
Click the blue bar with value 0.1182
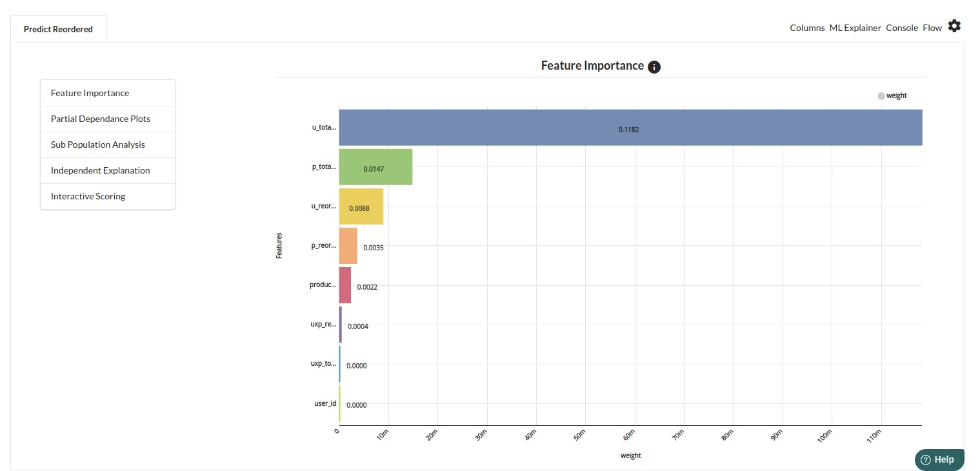(x=630, y=128)
